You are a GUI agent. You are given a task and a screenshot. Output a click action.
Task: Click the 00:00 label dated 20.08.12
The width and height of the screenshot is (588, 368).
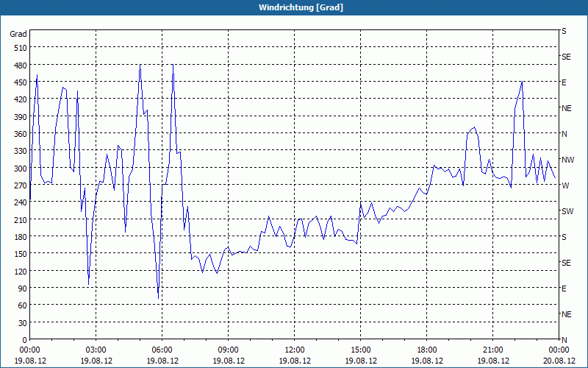559,350
